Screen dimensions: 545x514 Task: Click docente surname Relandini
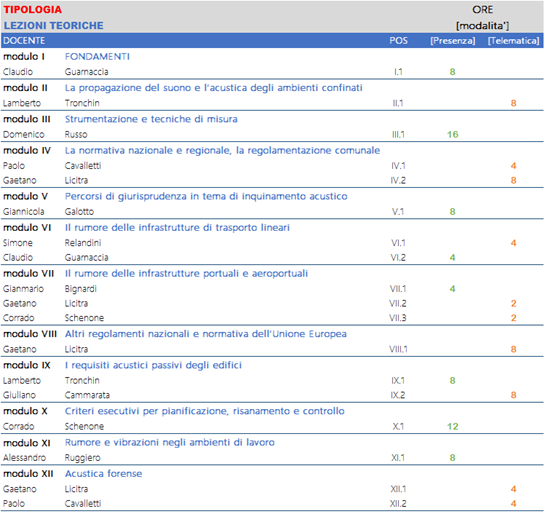click(x=83, y=243)
